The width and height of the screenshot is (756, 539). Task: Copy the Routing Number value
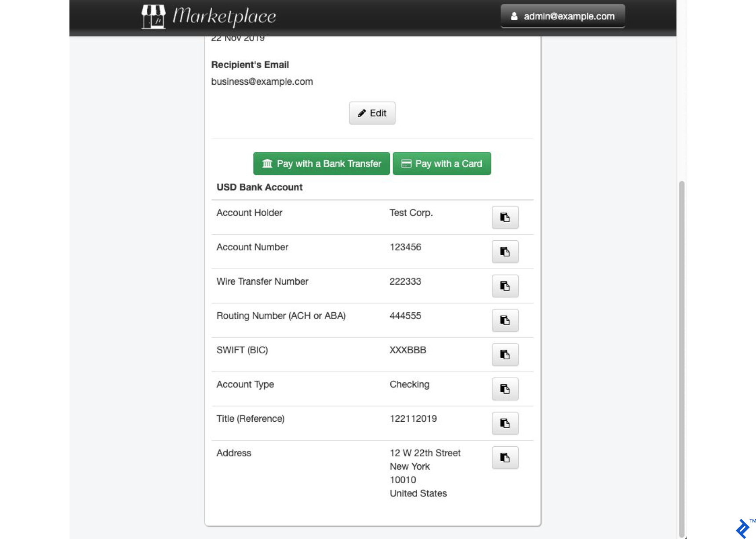pos(505,320)
